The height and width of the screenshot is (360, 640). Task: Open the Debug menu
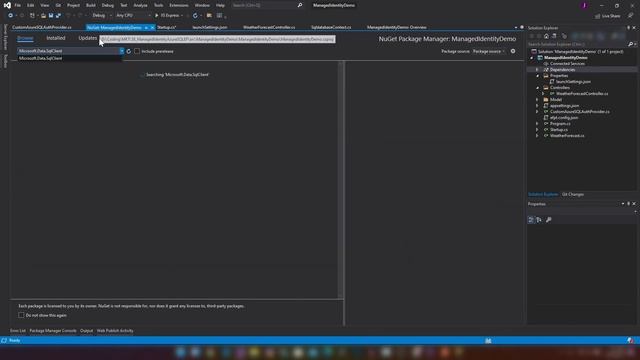108,5
